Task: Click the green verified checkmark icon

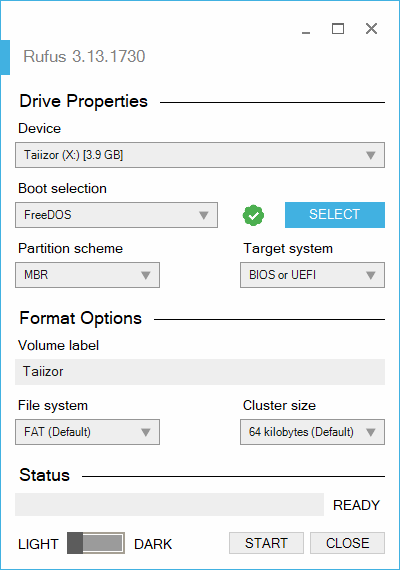Action: (x=253, y=215)
